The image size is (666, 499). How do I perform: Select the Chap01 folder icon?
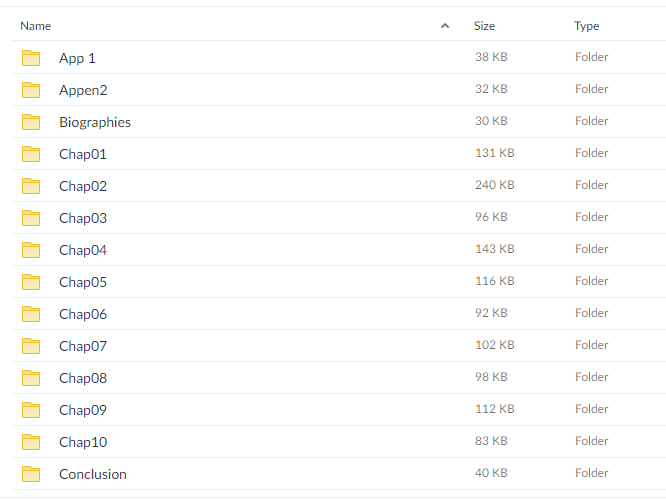(31, 154)
